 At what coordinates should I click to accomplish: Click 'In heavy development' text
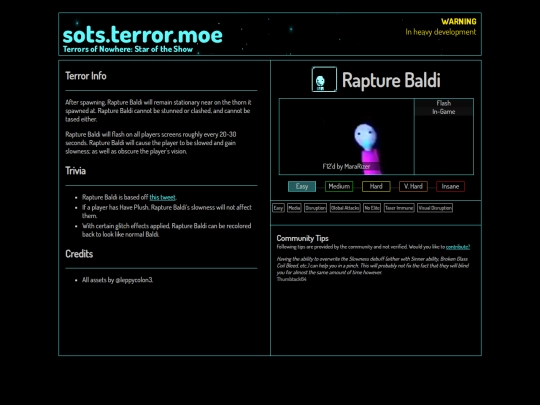pos(441,32)
